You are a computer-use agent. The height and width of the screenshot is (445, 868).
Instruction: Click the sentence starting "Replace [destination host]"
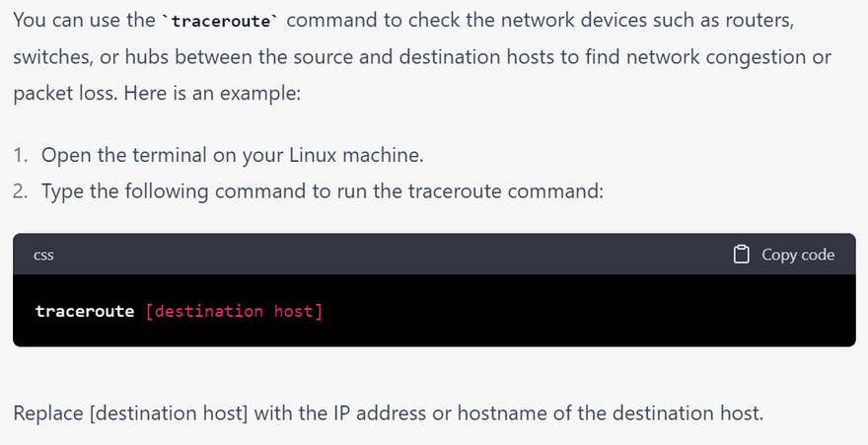[x=388, y=413]
